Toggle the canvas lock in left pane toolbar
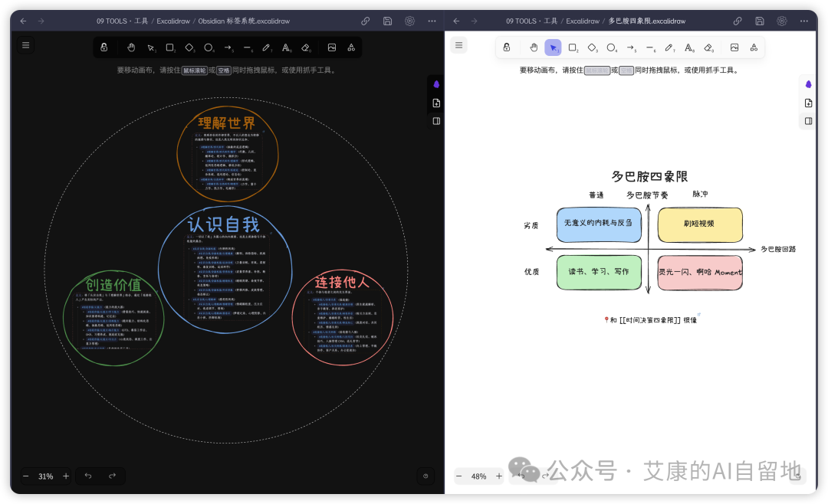This screenshot has height=504, width=828. point(104,47)
